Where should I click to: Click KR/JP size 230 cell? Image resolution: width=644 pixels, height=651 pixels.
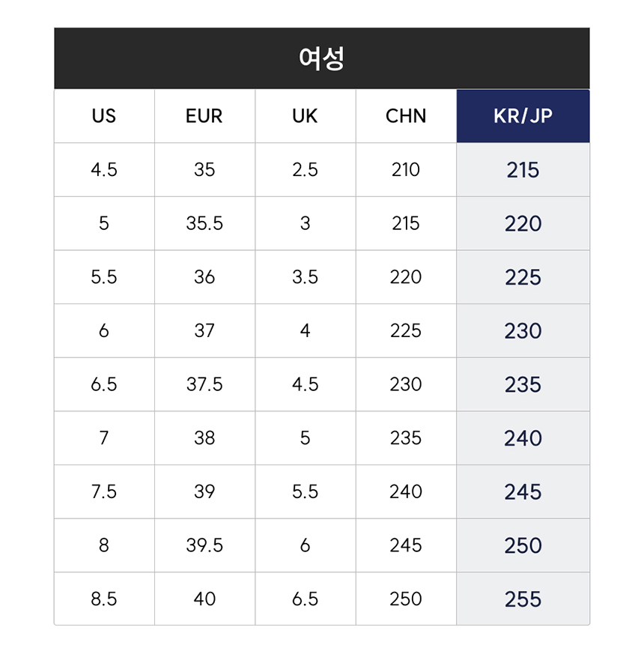coord(523,330)
